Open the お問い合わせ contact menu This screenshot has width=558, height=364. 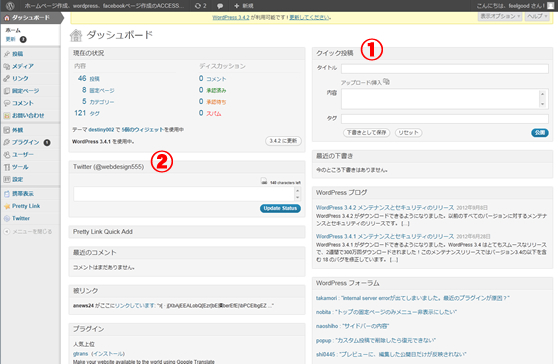click(28, 115)
